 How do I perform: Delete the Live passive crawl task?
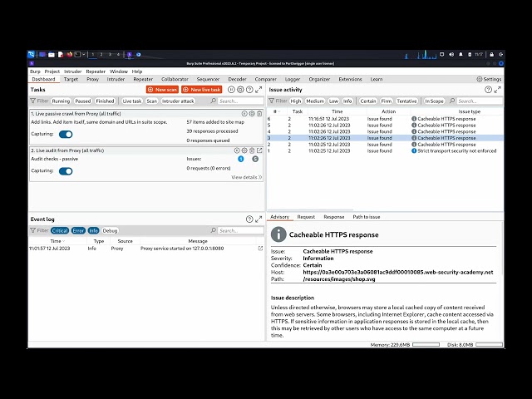pyautogui.click(x=259, y=114)
